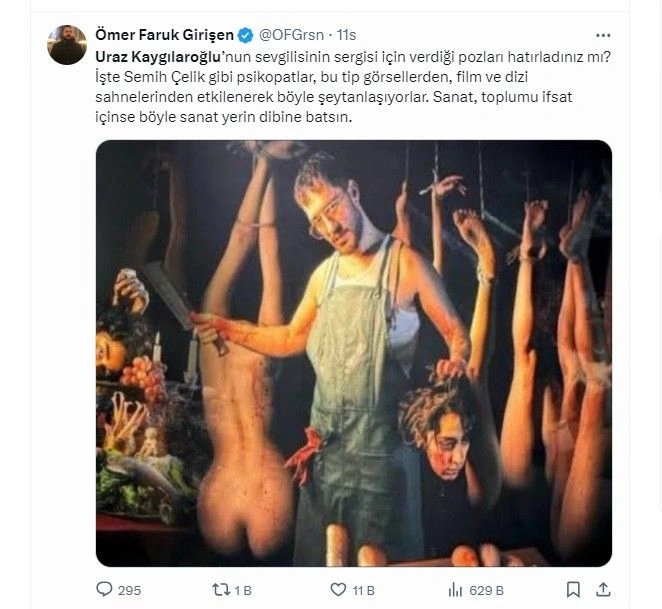Screen dimensions: 662x609
Task: Click the share upload arrow icon
Action: point(605,590)
